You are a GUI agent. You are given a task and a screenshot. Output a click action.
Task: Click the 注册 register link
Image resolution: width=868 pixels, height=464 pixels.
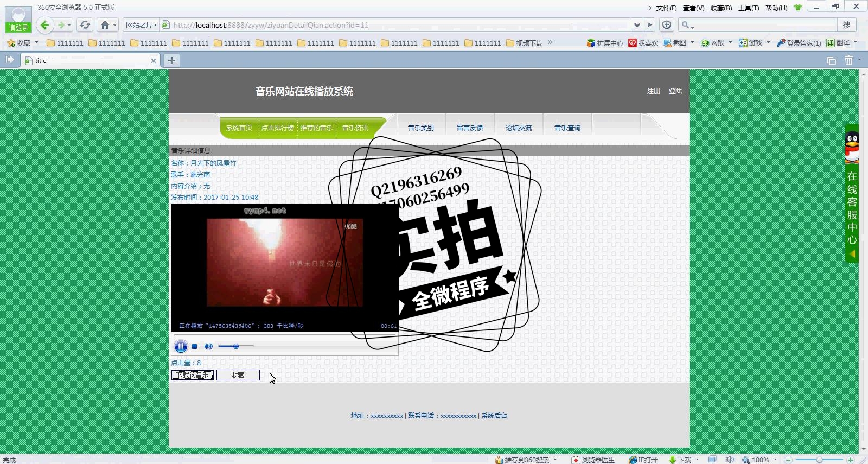click(654, 91)
